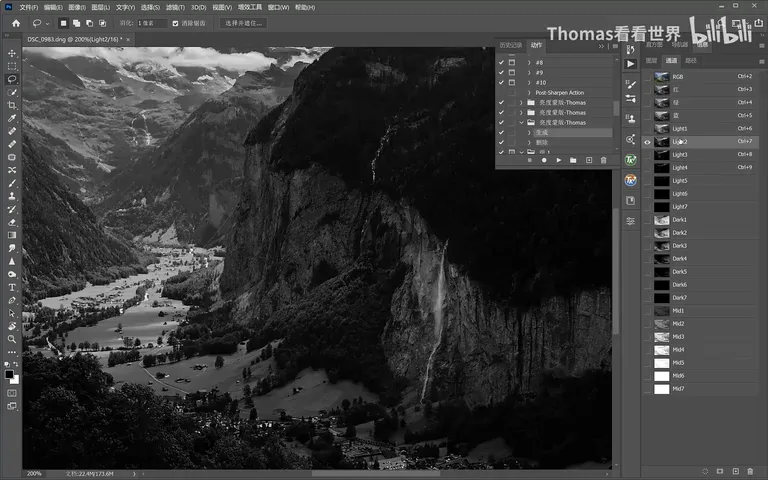Click the Subtract from selection icon
The width and height of the screenshot is (768, 480).
[x=89, y=23]
